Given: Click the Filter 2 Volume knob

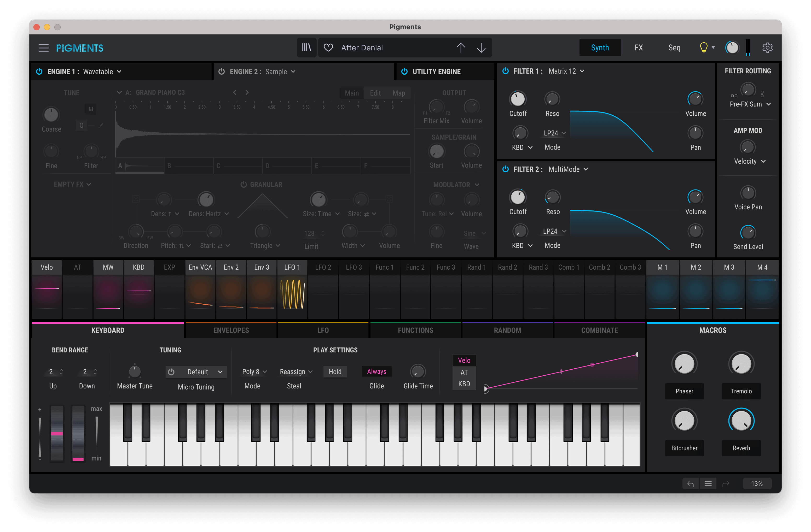Looking at the screenshot, I should pyautogui.click(x=695, y=197).
